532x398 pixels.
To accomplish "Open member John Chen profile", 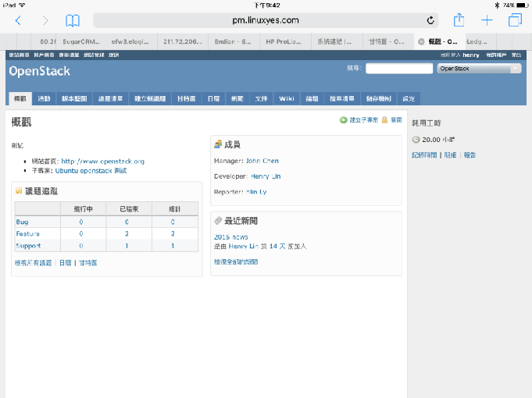I will [262, 161].
